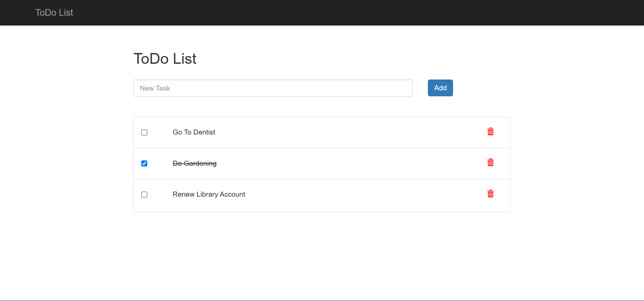Check the Go To Dentist checkbox
The image size is (644, 301).
[144, 133]
